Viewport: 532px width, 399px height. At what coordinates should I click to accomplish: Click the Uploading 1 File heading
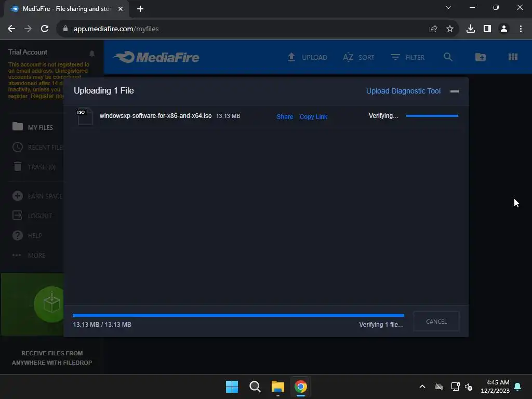pos(104,90)
